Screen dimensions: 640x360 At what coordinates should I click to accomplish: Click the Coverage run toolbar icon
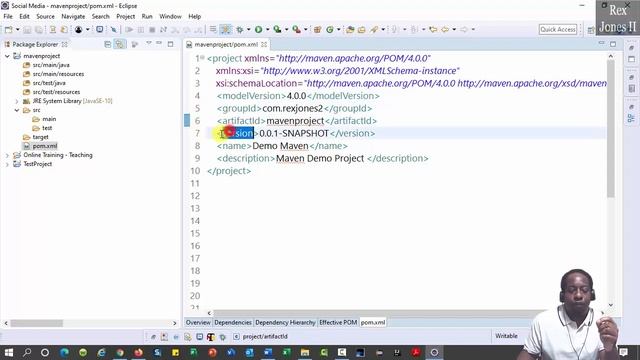coord(277,29)
